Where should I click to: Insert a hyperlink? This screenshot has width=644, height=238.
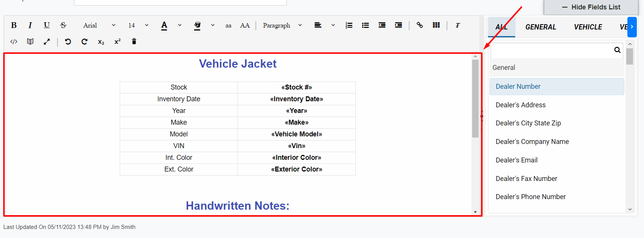tap(420, 25)
